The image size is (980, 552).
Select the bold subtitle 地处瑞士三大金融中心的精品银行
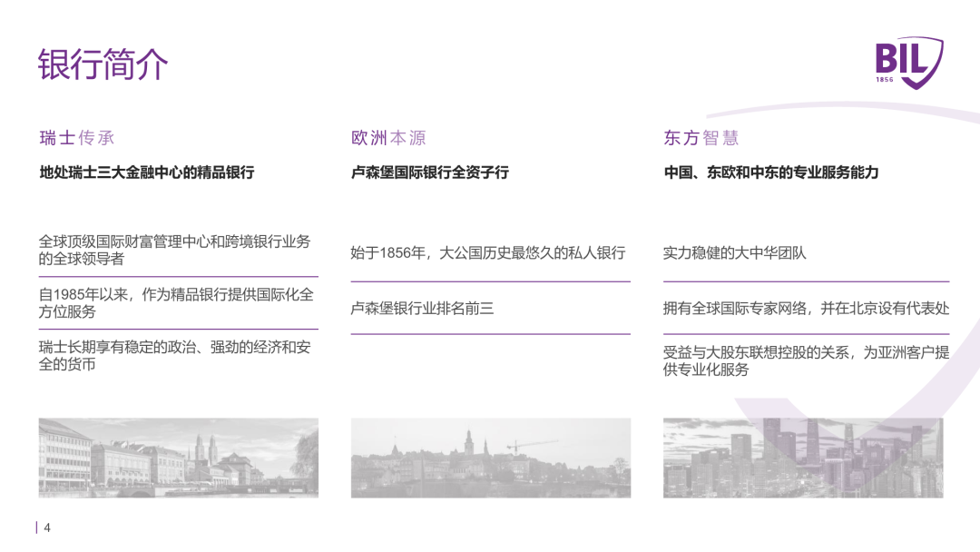[146, 172]
